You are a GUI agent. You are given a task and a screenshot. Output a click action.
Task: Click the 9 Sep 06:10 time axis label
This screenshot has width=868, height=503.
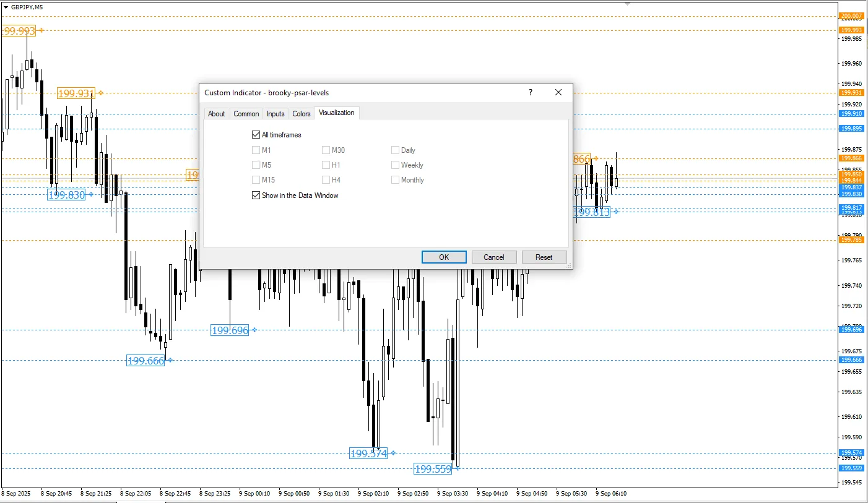pyautogui.click(x=611, y=494)
